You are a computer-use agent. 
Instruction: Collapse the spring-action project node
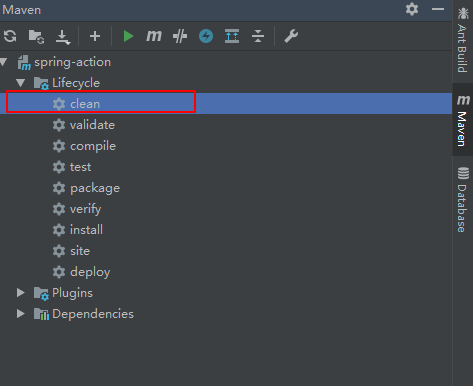pyautogui.click(x=4, y=62)
